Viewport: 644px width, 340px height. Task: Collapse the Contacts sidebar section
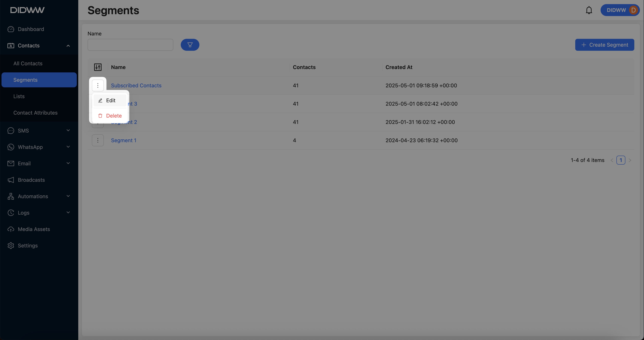click(39, 46)
